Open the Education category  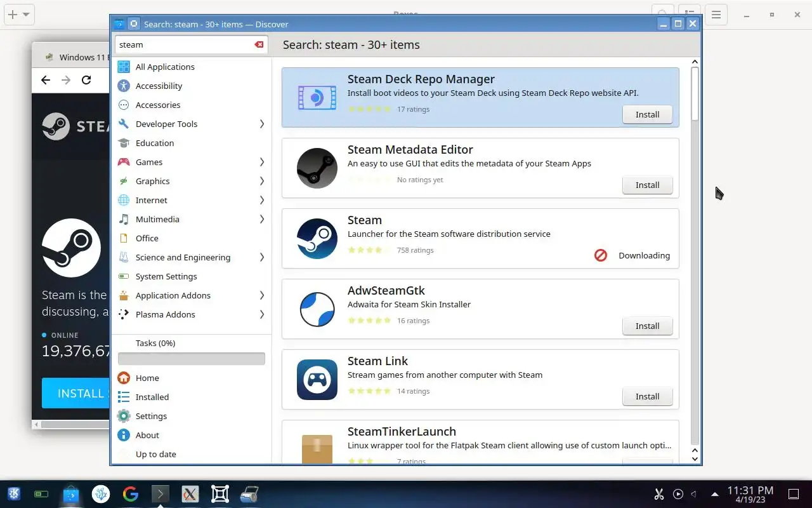pos(191,143)
